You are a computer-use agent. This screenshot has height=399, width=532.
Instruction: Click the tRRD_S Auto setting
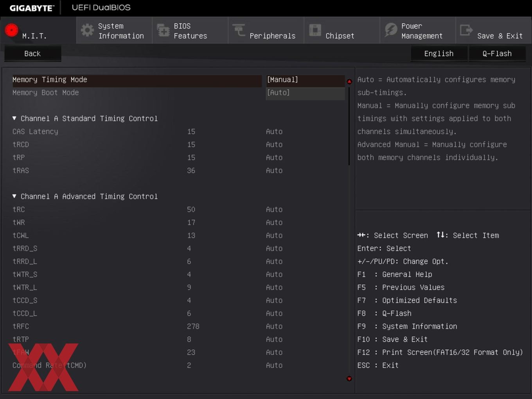point(274,248)
